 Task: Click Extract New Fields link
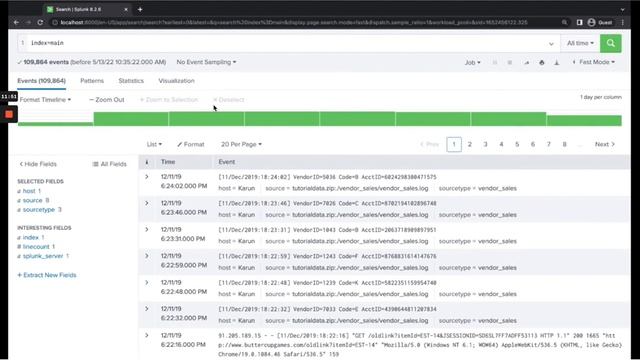(47, 275)
